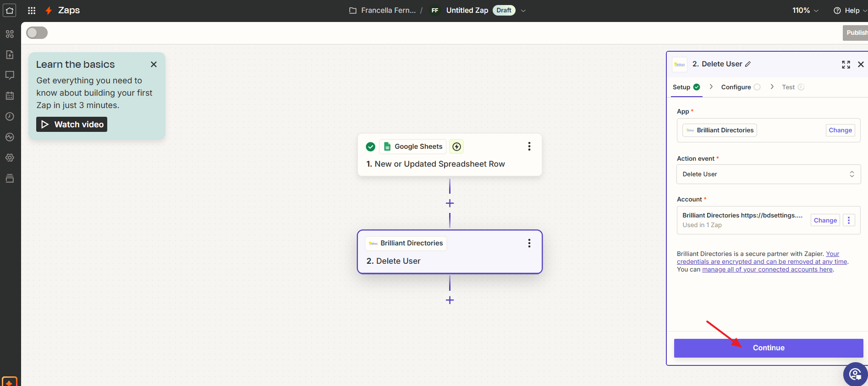Open the apps grid menu
The height and width of the screenshot is (386, 868).
[x=32, y=10]
